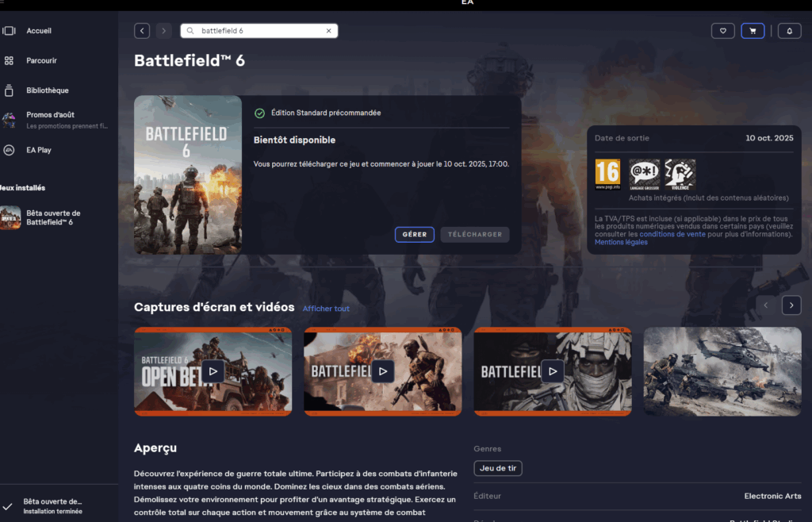Open the helicopter and tanks screenshot thumbnail
This screenshot has width=812, height=522.
[722, 371]
